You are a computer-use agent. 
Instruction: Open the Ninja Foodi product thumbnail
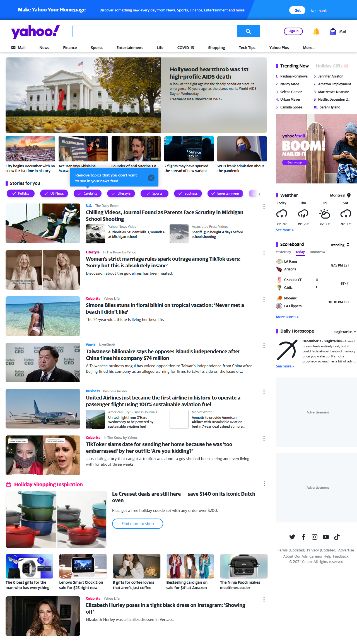point(244,566)
